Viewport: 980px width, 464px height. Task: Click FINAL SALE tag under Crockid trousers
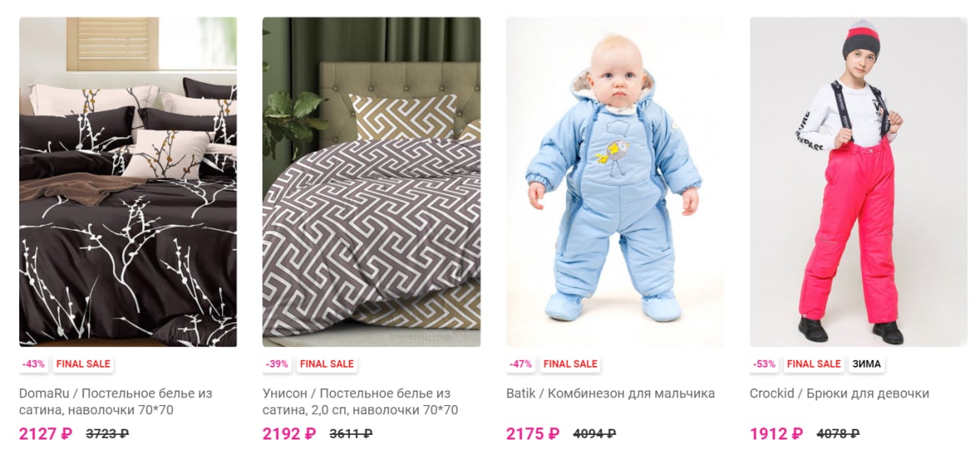[x=814, y=364]
